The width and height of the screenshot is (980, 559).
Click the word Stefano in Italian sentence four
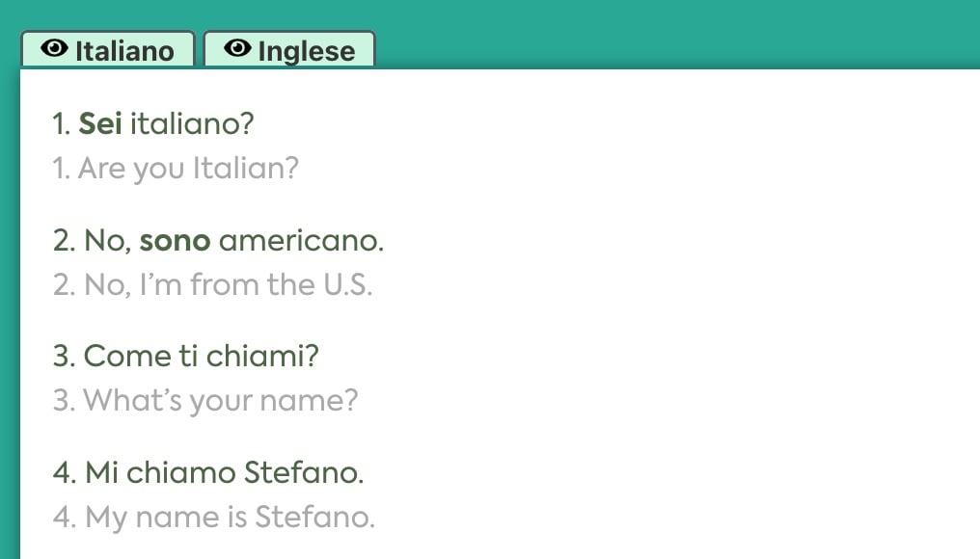tap(303, 472)
